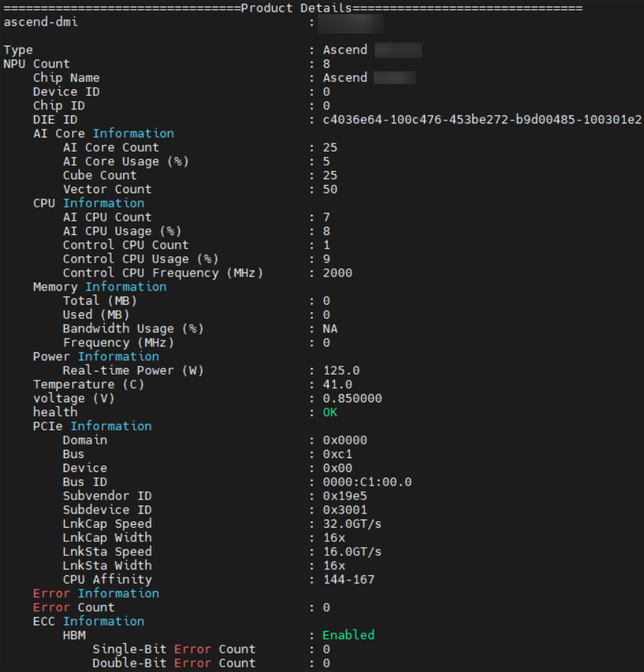Click the "Double-Bit Error Count" label
This screenshot has height=672, width=644.
174,662
